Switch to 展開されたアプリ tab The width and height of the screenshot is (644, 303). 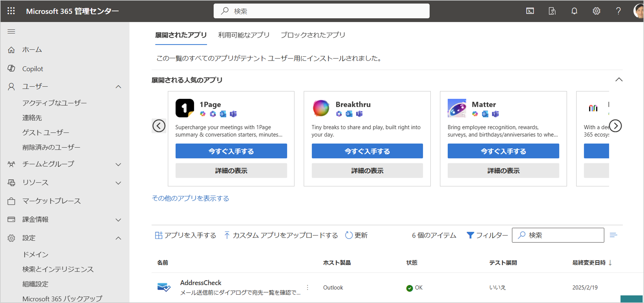[x=181, y=35]
